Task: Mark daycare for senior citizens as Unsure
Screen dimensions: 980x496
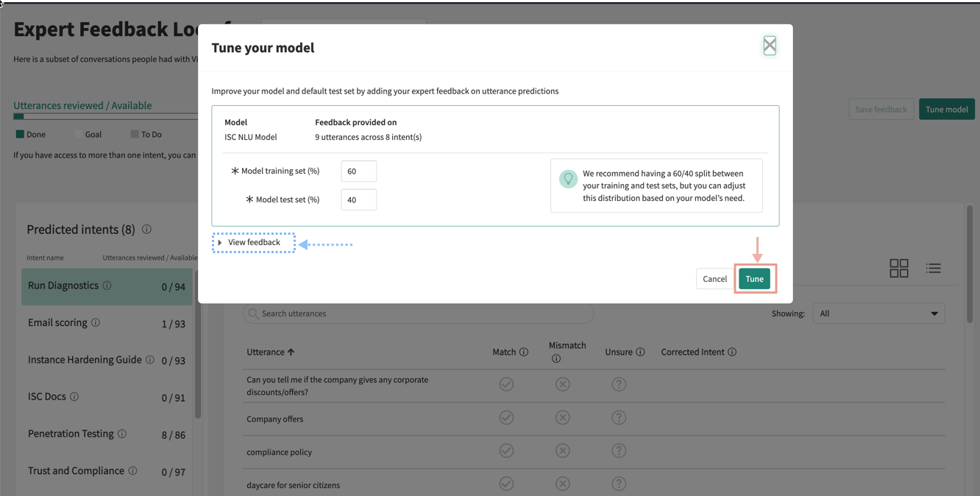Action: click(x=619, y=483)
